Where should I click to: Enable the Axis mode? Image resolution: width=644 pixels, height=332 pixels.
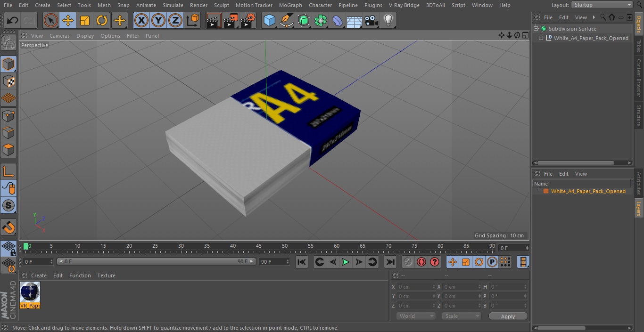[x=8, y=171]
